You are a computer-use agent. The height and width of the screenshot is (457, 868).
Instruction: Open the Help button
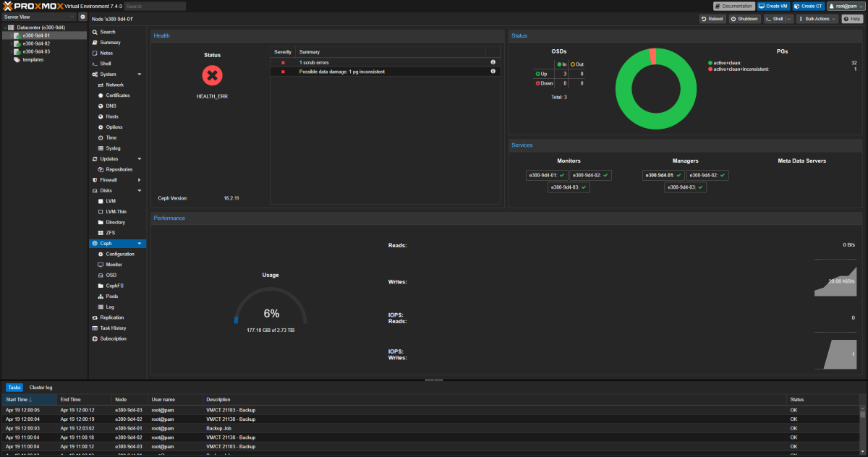(852, 19)
